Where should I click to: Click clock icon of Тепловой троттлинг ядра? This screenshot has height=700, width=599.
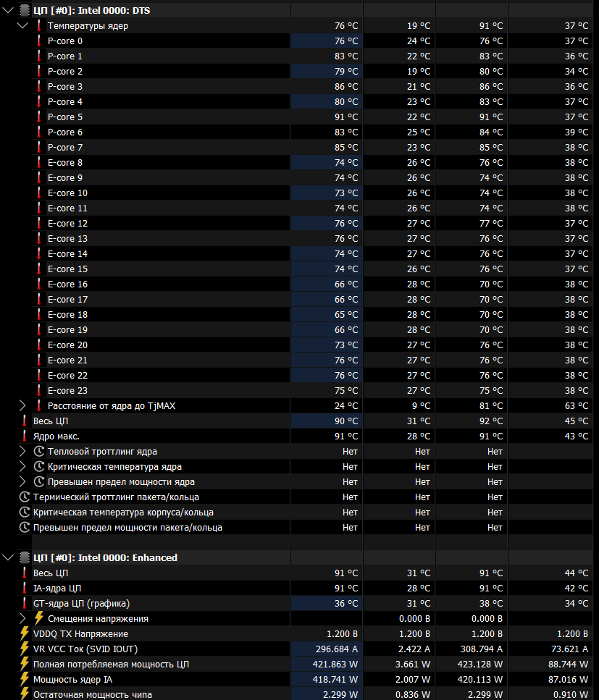pos(39,451)
